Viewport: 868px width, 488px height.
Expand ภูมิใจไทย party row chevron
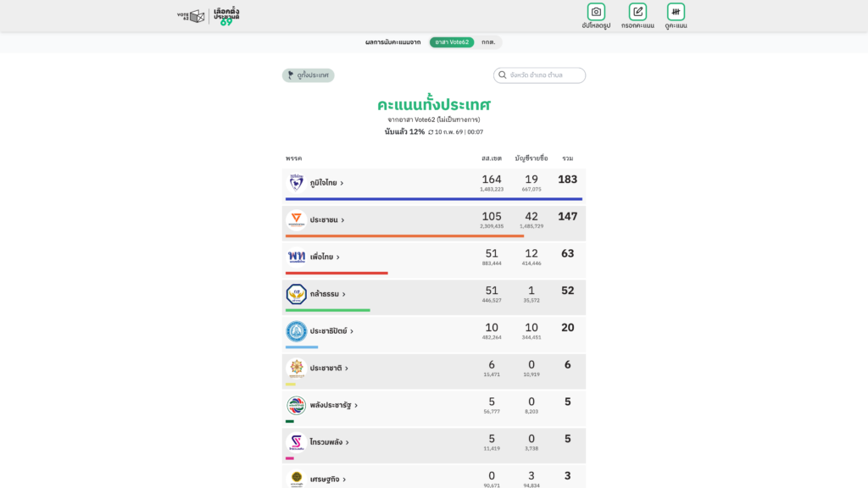[x=342, y=183]
